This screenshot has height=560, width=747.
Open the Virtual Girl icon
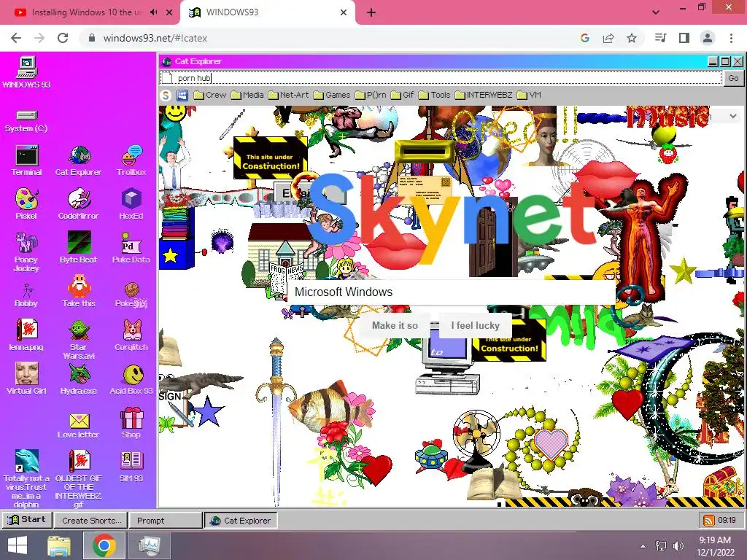click(26, 379)
